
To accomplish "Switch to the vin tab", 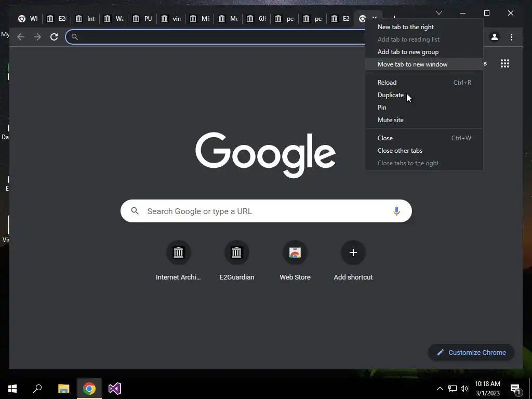I will [x=170, y=19].
